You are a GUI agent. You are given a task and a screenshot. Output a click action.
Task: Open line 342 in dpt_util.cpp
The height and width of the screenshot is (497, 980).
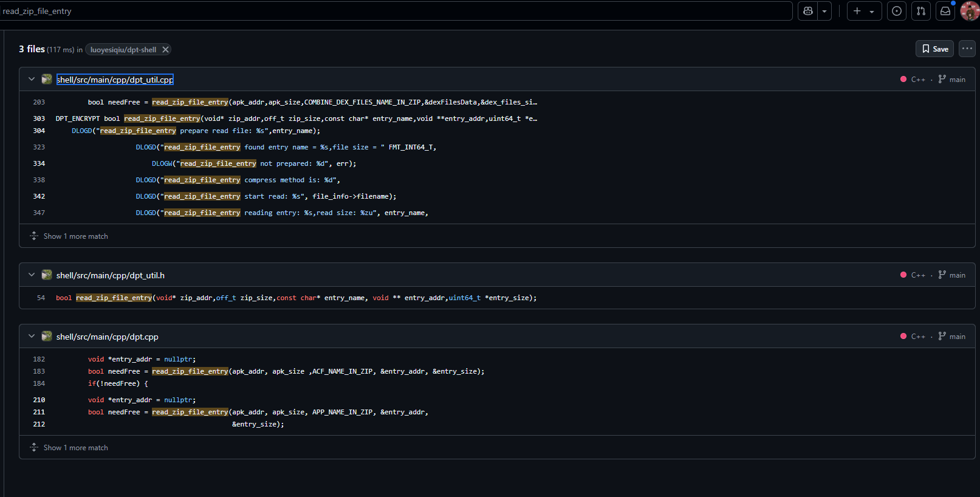[39, 196]
